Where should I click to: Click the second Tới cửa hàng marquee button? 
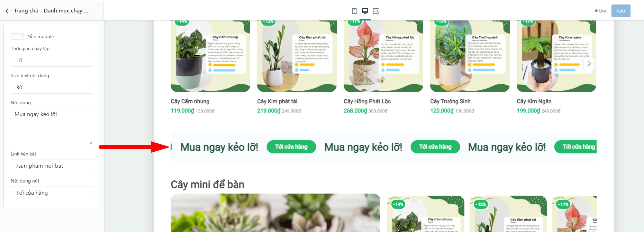pos(435,147)
